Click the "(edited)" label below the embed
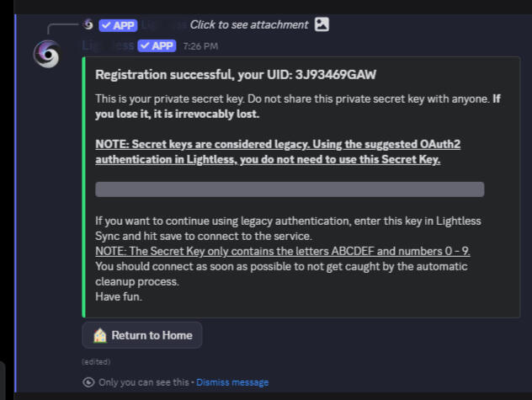This screenshot has width=532, height=400. pos(94,361)
